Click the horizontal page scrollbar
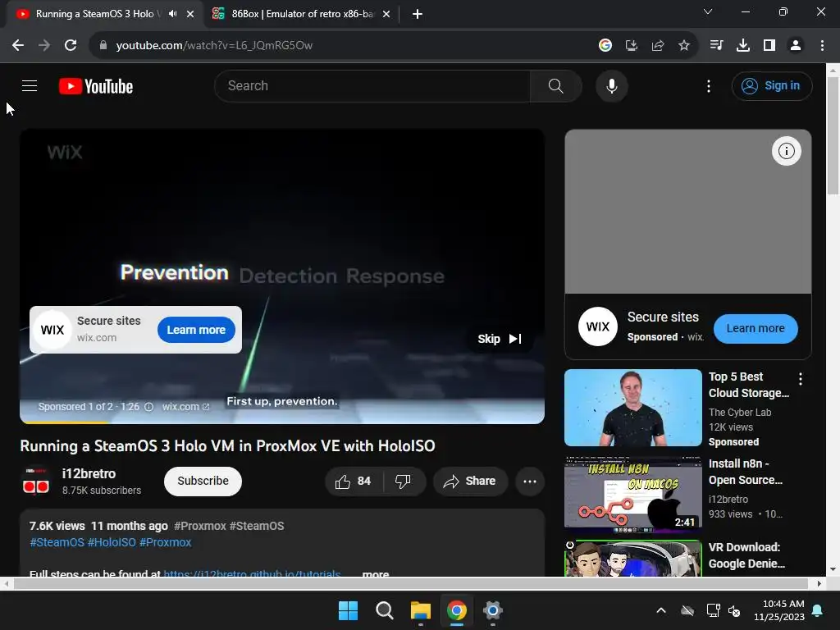Screen dimensions: 840x630 (x=411, y=583)
